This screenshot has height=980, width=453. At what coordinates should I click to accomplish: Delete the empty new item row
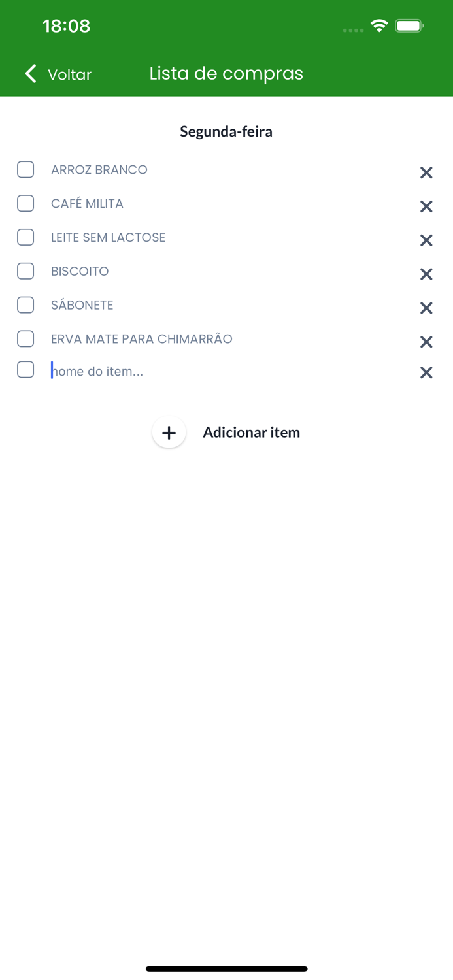coord(426,372)
